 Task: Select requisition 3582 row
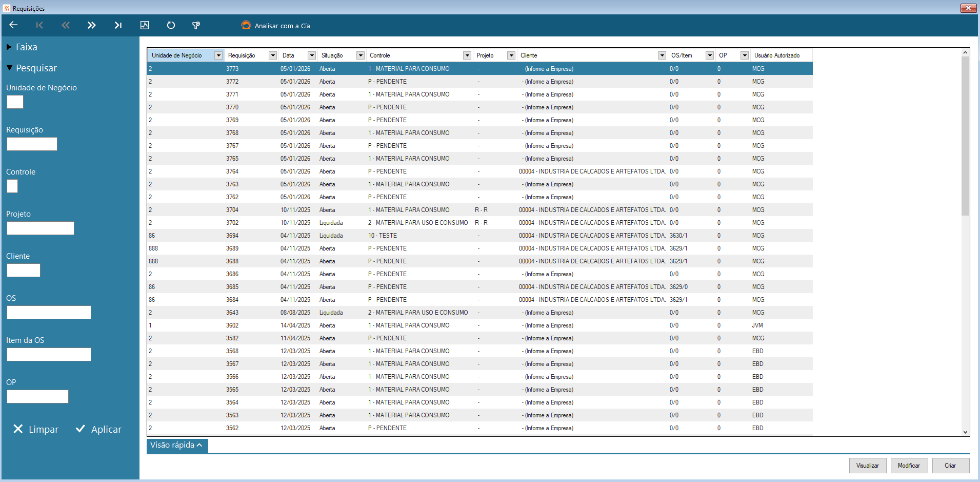pyautogui.click(x=480, y=338)
